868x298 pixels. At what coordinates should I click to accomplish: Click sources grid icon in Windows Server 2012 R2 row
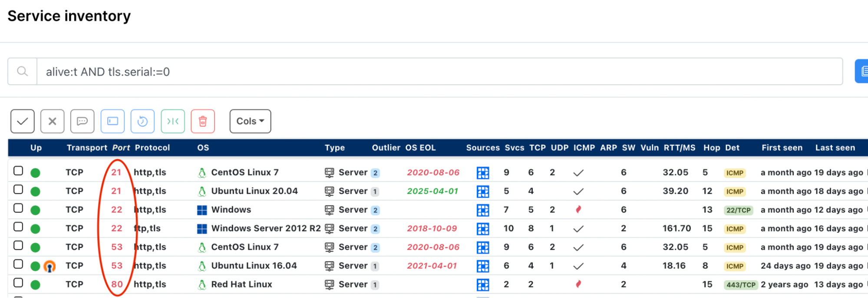483,229
